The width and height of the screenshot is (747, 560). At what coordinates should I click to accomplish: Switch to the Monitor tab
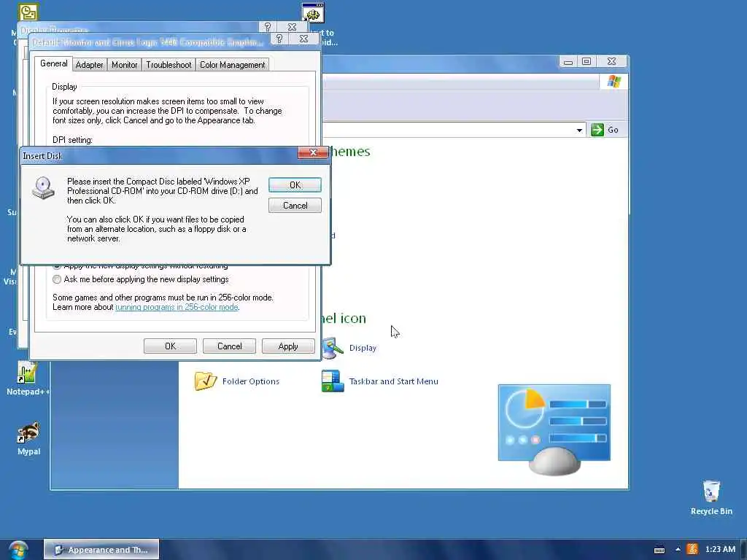(124, 65)
